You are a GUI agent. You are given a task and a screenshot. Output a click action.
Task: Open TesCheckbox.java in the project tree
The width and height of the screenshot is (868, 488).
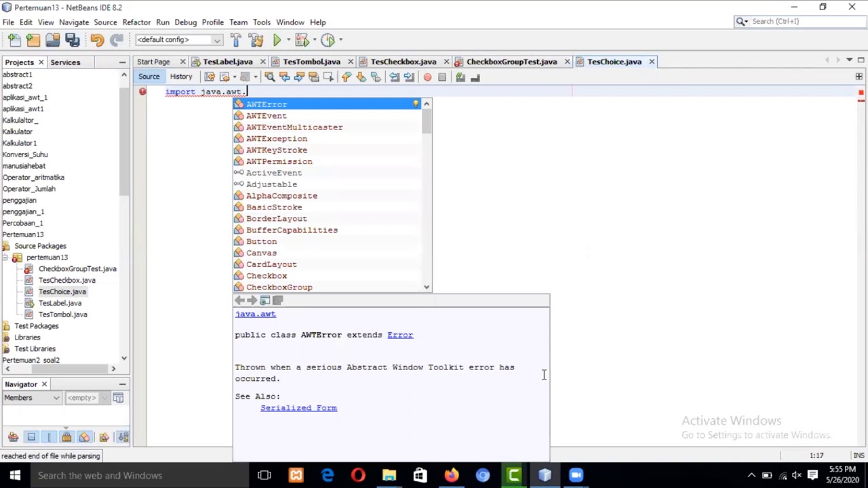66,281
